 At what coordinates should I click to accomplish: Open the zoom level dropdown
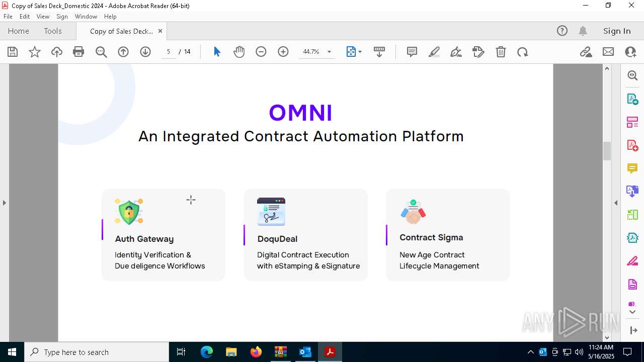(x=329, y=52)
